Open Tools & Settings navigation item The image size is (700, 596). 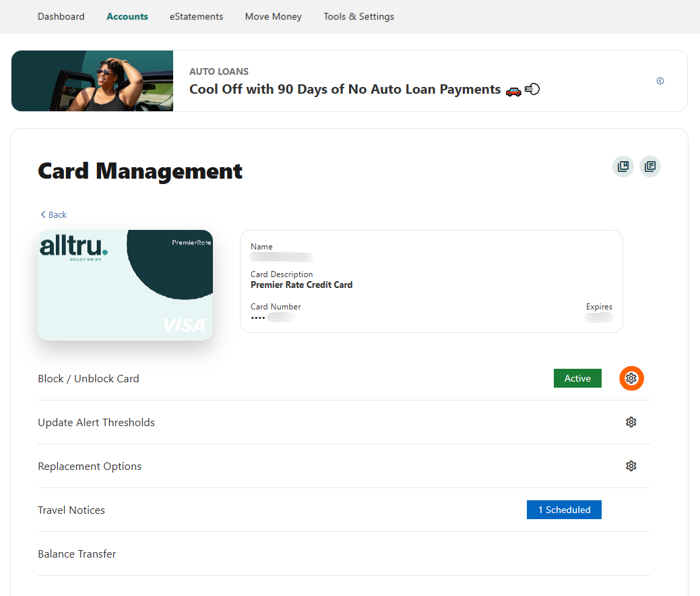(x=358, y=16)
